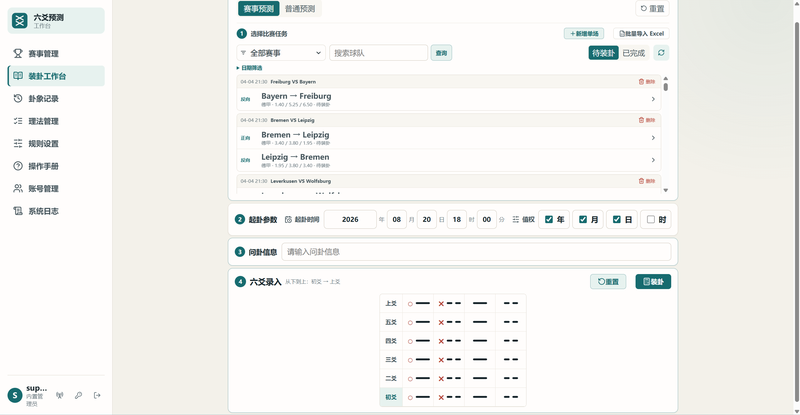Click match list scrollbar up arrow
Screen dimensions: 800x415
[x=666, y=79]
